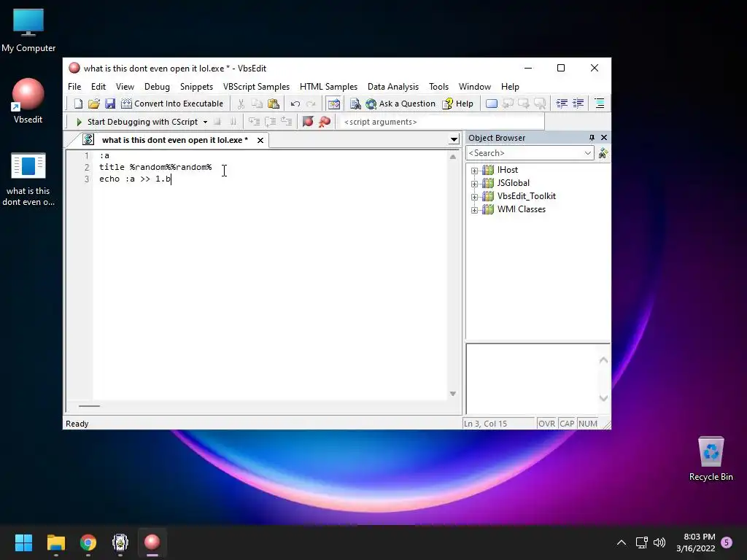The height and width of the screenshot is (560, 747).
Task: Open the View menu
Action: (x=125, y=87)
